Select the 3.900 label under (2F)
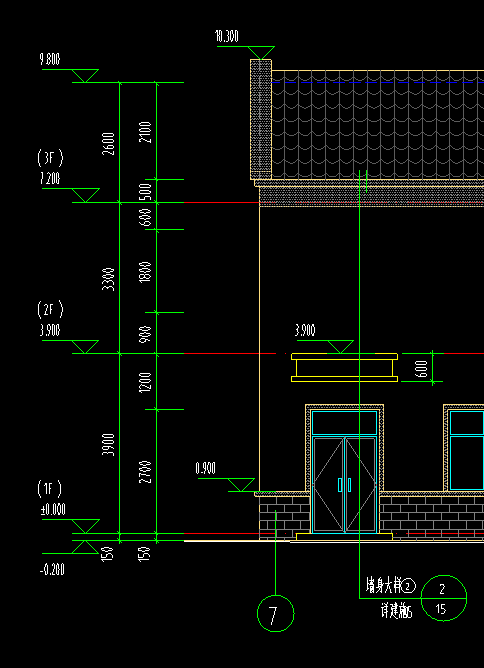484x668 pixels. click(50, 330)
